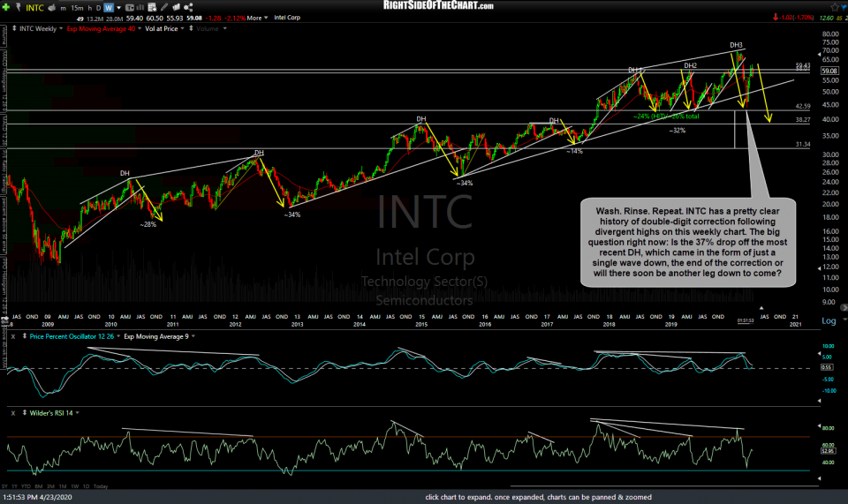Click the gray scroll-right arrow at chart edge

point(844,307)
